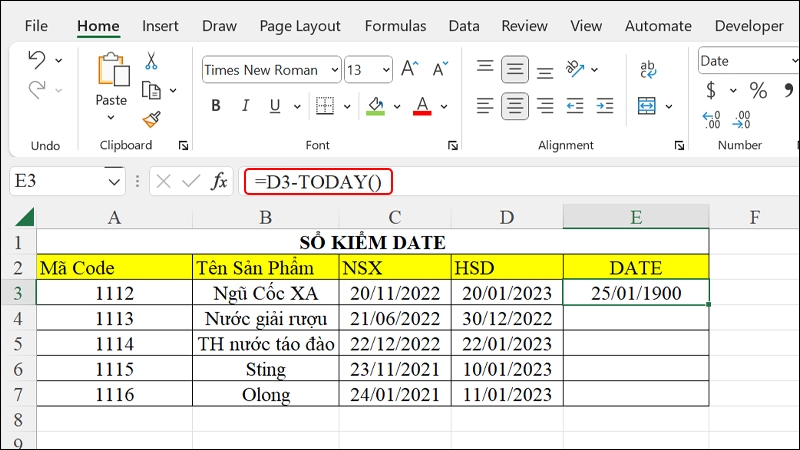Cancel formula entry with X
Screen dimensions: 800x450
click(x=163, y=181)
